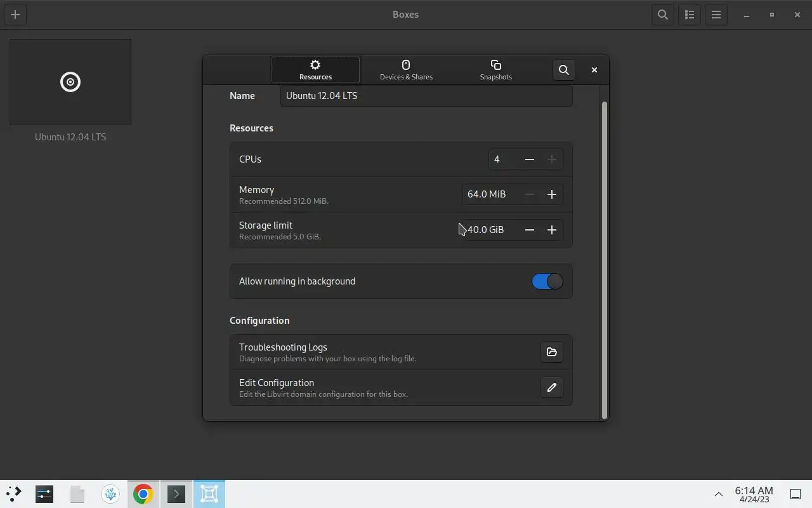Screen dimensions: 812x508
Task: Click the preferences dialog search button
Action: coord(564,70)
